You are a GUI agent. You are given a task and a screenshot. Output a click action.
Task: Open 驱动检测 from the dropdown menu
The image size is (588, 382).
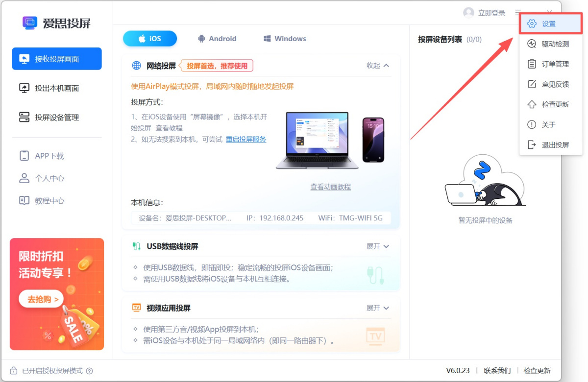coord(545,44)
